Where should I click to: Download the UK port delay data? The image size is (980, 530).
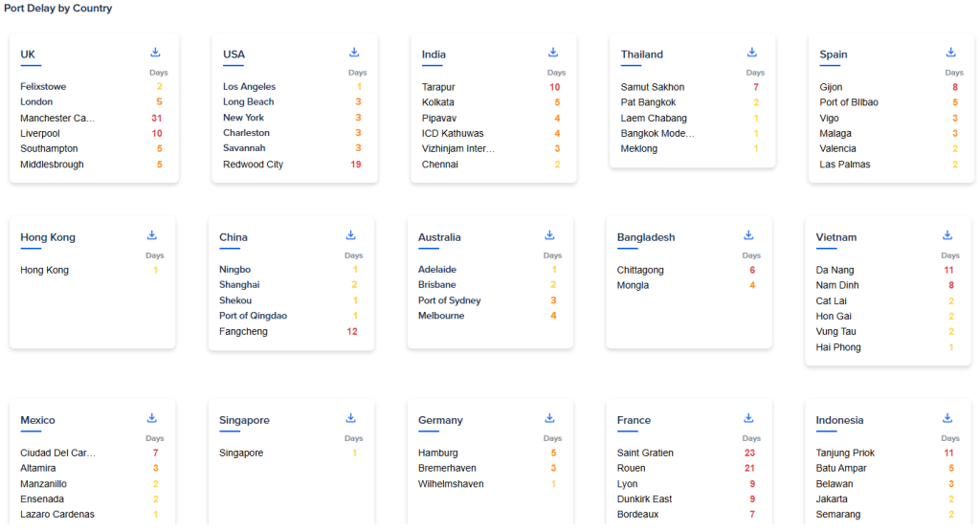155,53
